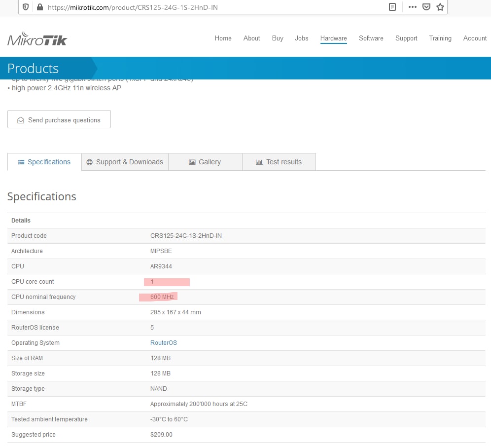Click the picture icon on Gallery tab
The height and width of the screenshot is (448, 491).
[x=192, y=162]
